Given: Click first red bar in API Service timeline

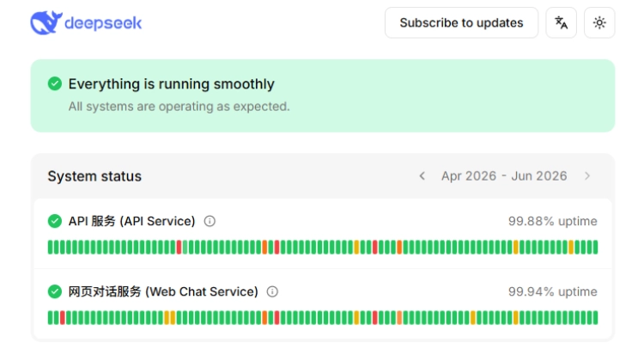Looking at the screenshot, I should [179, 247].
